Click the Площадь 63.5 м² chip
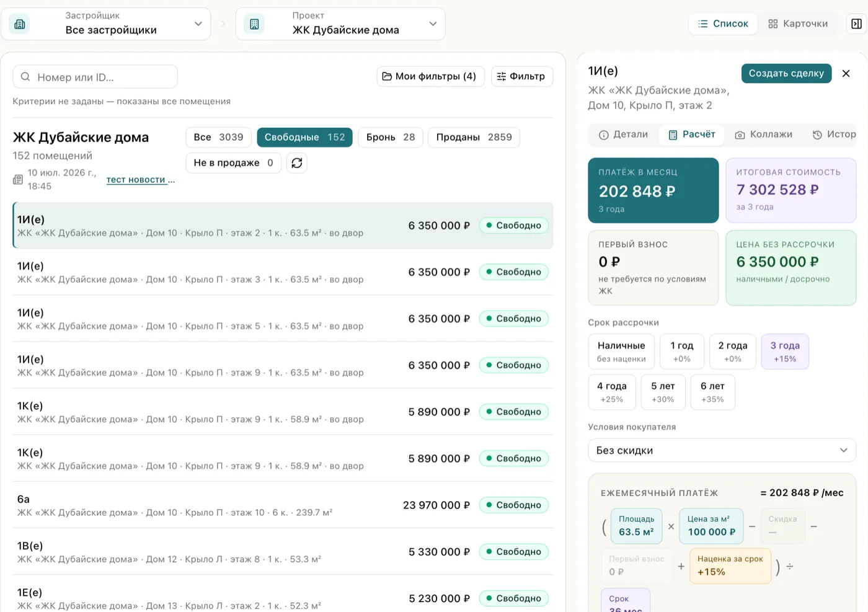This screenshot has height=612, width=868. tap(636, 526)
